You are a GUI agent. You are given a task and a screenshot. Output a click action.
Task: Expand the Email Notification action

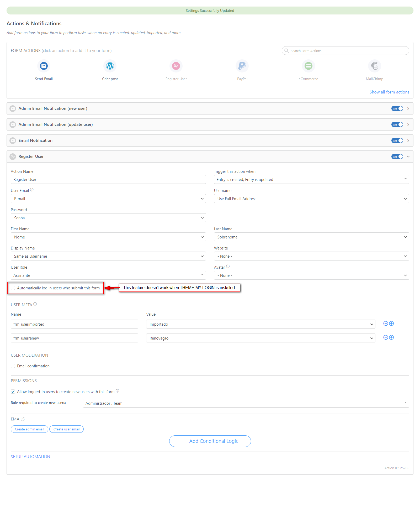[408, 141]
